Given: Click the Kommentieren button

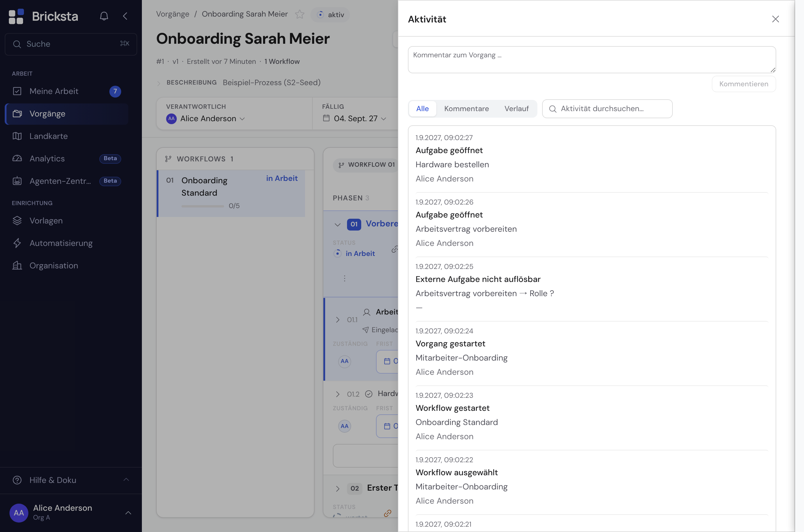Looking at the screenshot, I should pos(744,84).
